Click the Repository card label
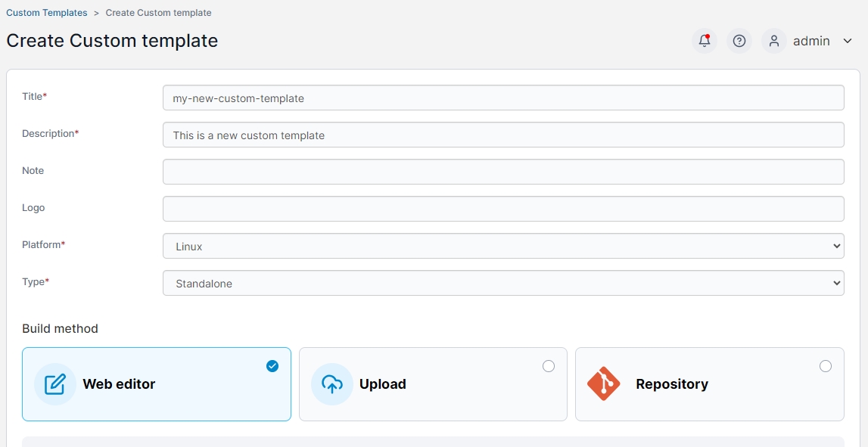This screenshot has width=868, height=447. point(671,384)
